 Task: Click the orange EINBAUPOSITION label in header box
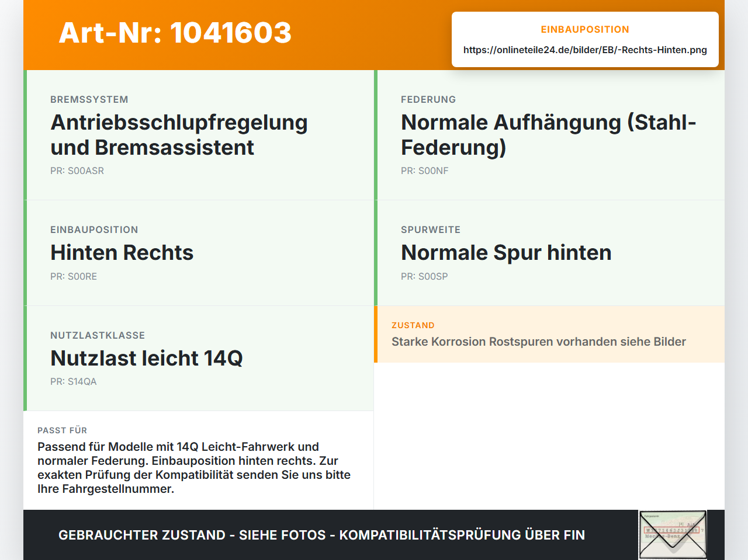click(x=585, y=29)
